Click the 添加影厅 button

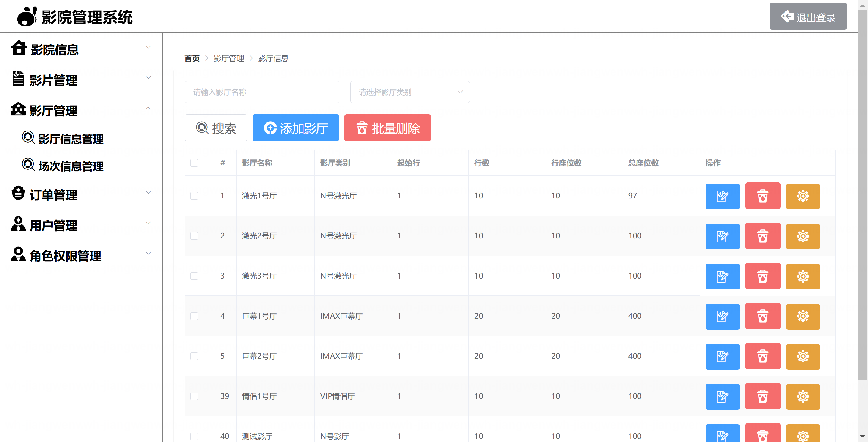click(295, 128)
